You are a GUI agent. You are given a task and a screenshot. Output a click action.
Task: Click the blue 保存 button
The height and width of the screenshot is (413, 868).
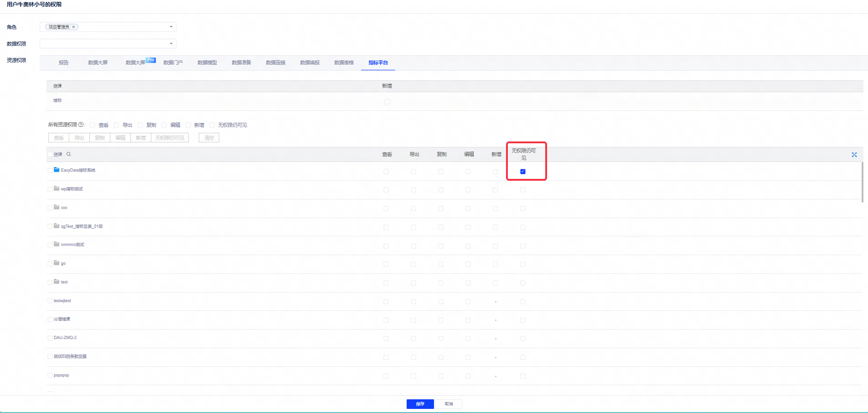(420, 404)
